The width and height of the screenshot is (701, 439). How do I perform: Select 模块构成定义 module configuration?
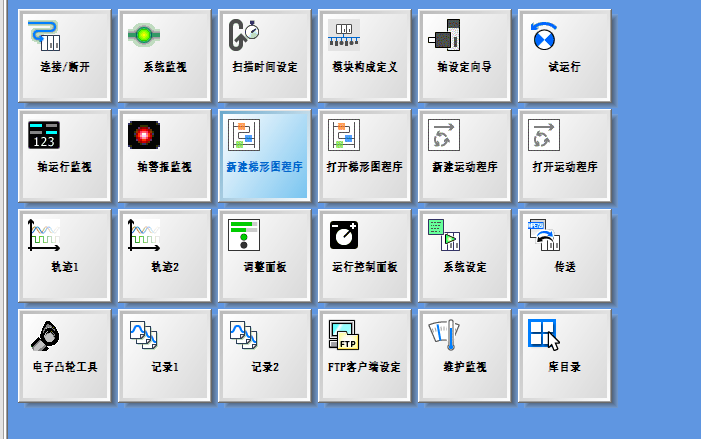(364, 54)
